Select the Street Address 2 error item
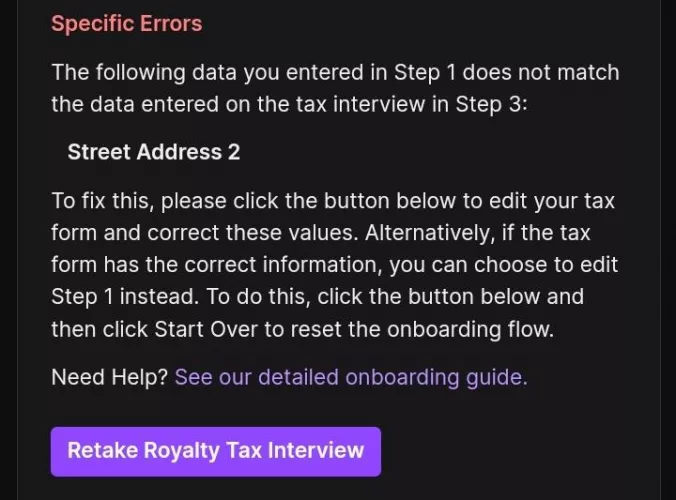This screenshot has width=676, height=500. [153, 152]
